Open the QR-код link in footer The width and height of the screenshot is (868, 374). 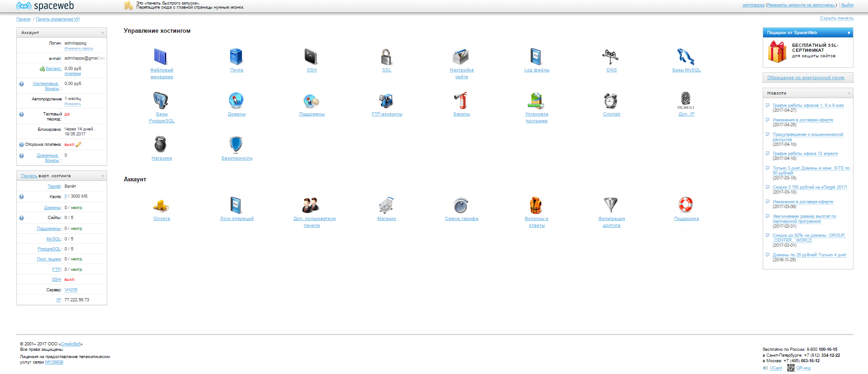(803, 368)
